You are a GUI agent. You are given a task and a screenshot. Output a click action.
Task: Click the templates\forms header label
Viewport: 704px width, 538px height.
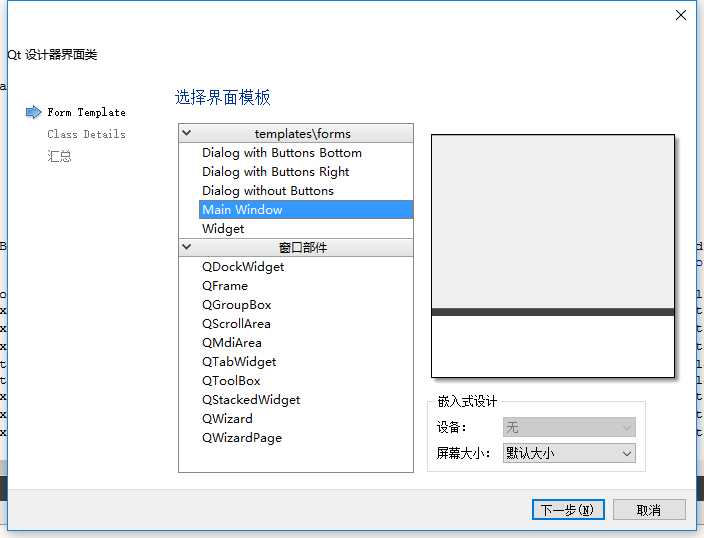click(x=303, y=133)
